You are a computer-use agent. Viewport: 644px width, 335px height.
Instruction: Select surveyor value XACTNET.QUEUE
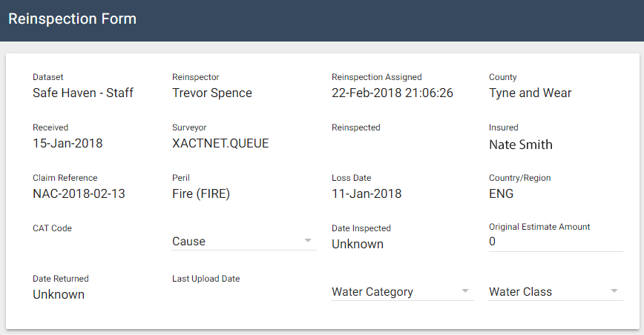click(220, 144)
